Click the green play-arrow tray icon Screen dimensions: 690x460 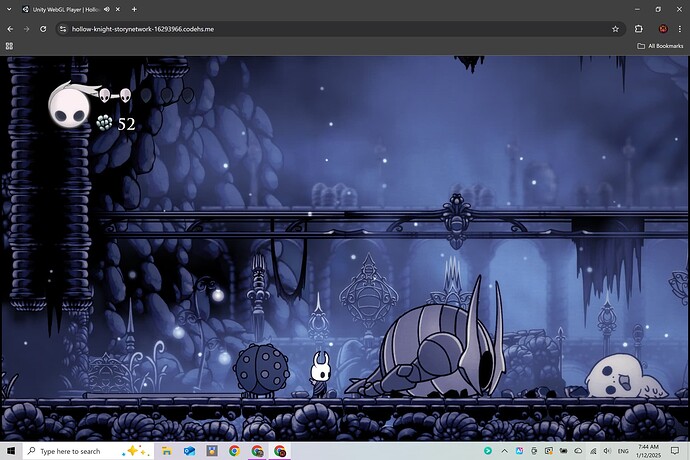pos(488,451)
